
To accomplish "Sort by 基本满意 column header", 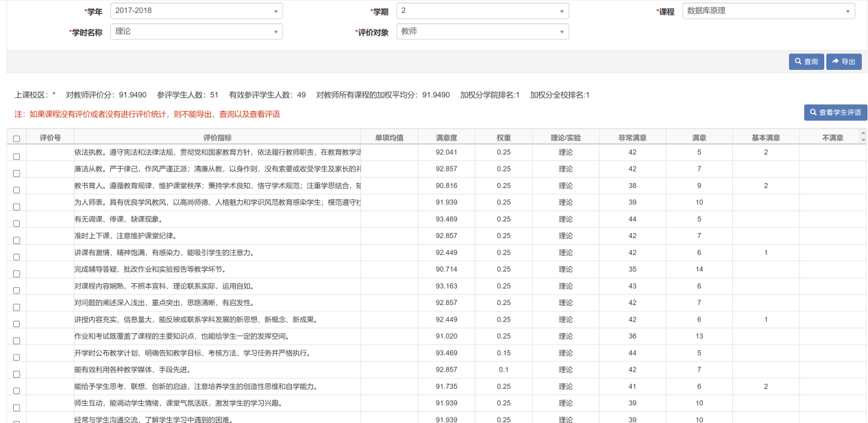I will [766, 138].
